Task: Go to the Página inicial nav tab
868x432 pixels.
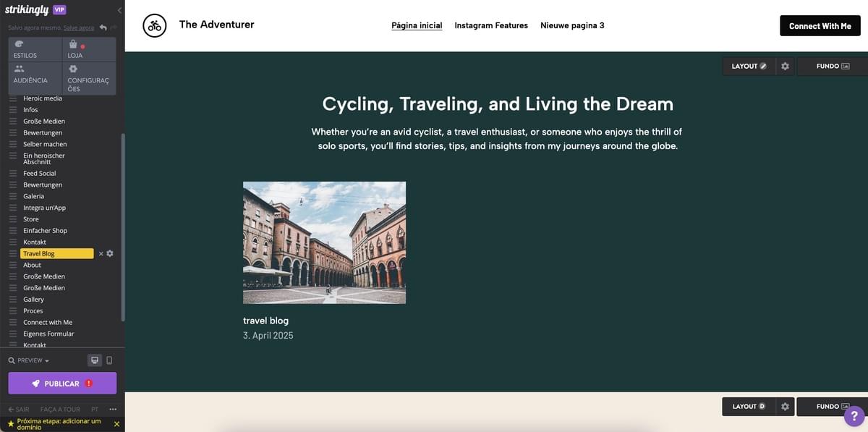Action: coord(417,25)
